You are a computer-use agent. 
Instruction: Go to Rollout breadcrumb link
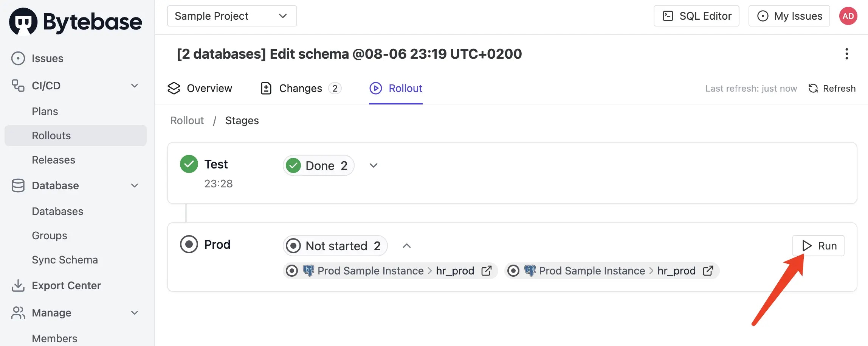(187, 120)
